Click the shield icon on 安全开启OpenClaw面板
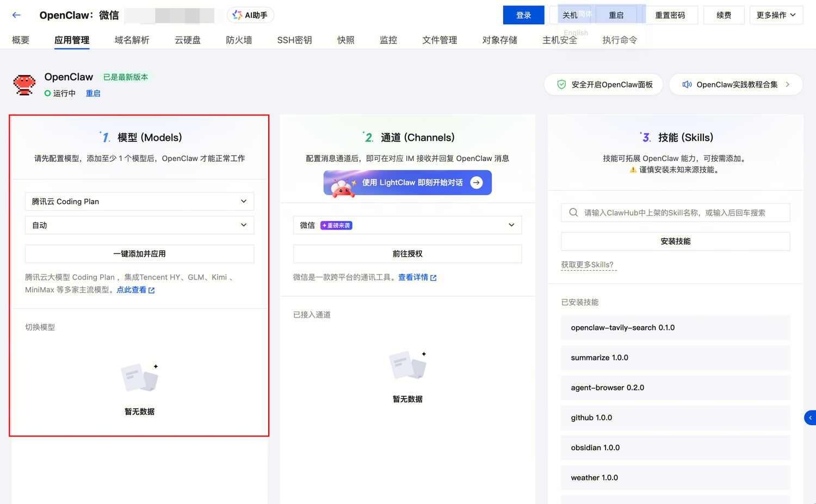Screen dimensions: 816x504 [561, 84]
